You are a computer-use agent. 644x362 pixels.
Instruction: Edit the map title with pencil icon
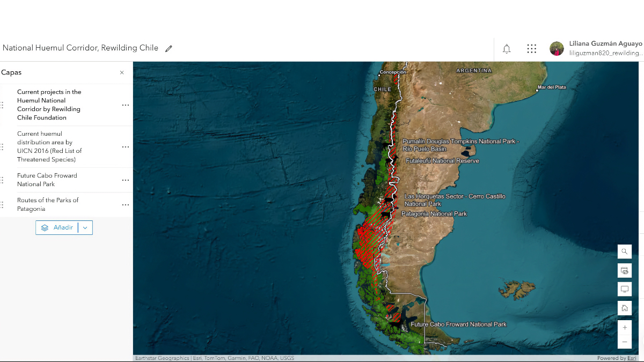click(169, 48)
